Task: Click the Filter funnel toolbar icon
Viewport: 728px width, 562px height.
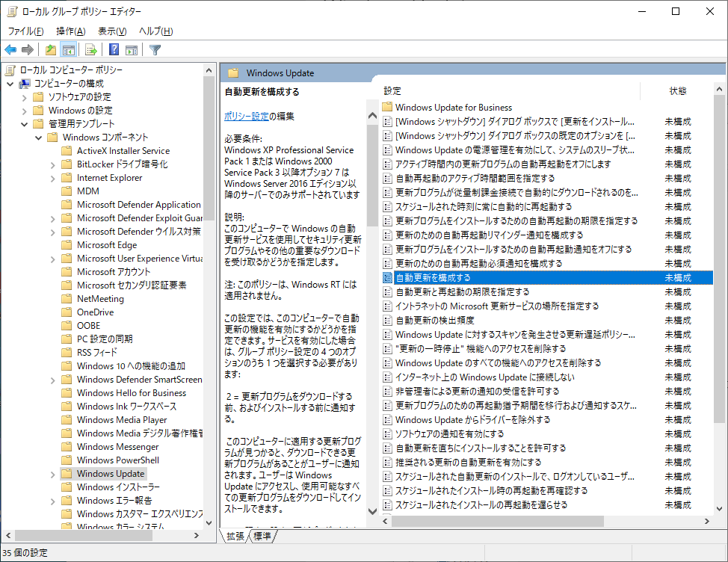Action: (x=155, y=49)
